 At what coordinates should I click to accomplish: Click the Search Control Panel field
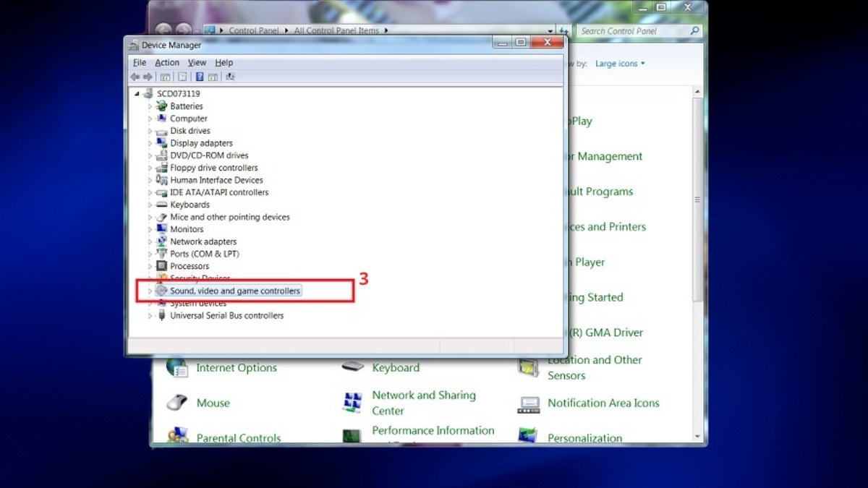click(x=633, y=31)
